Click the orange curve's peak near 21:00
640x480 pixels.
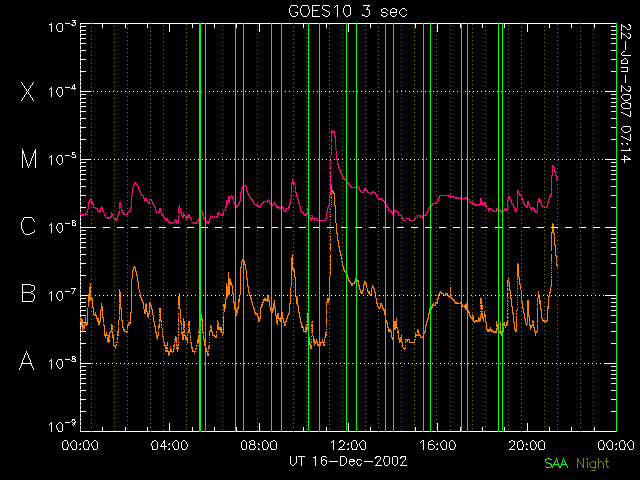553,224
